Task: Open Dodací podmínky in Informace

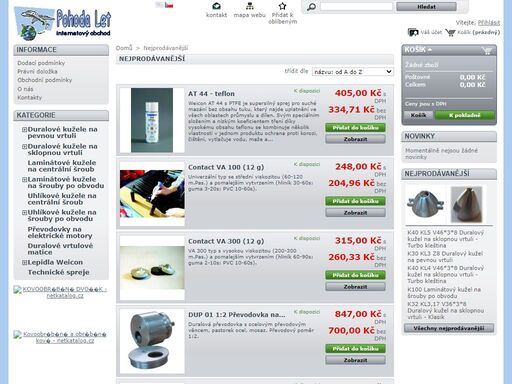Action: tap(41, 63)
